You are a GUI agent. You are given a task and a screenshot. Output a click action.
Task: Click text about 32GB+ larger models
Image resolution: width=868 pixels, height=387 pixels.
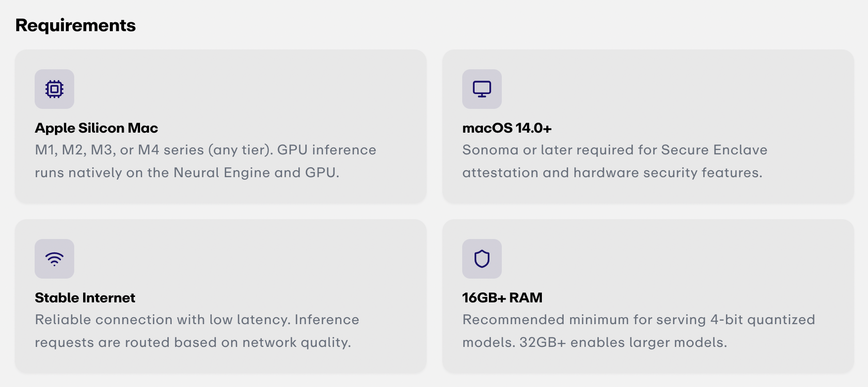tap(623, 342)
